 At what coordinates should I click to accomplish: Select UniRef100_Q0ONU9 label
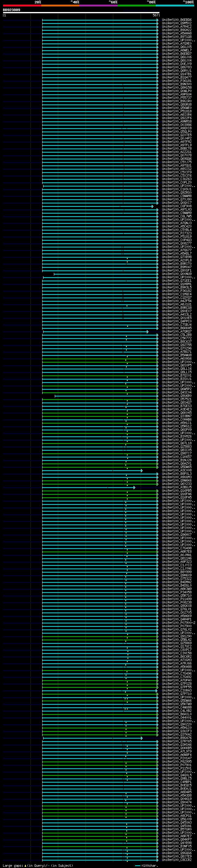pos(177,274)
